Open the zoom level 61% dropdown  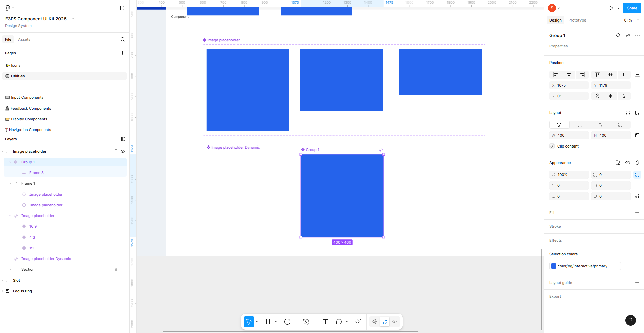click(631, 20)
